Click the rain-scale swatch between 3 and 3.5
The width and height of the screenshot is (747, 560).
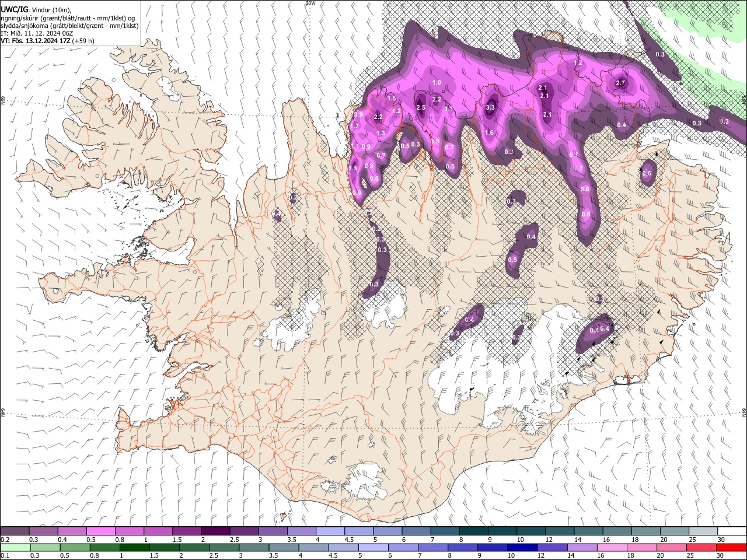(254, 547)
